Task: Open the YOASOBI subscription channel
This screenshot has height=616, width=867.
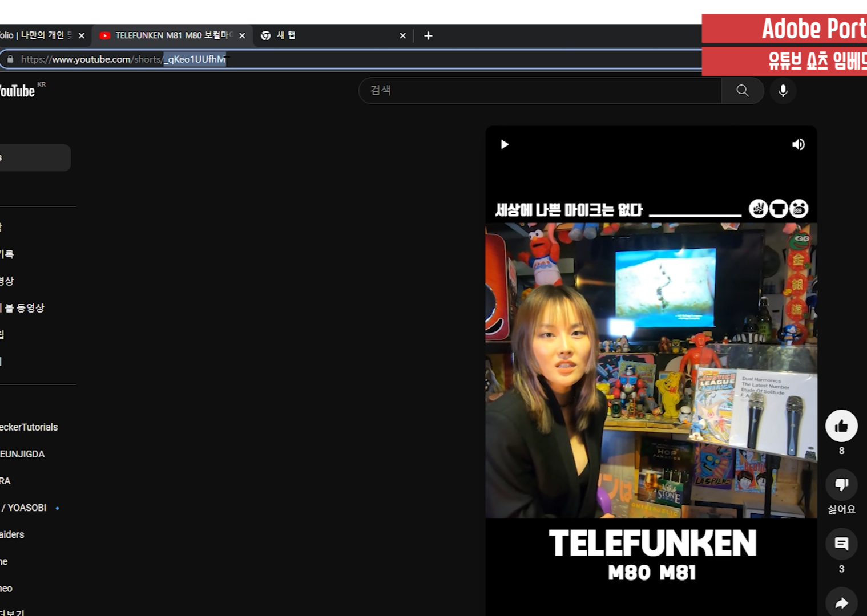Action: [x=24, y=508]
